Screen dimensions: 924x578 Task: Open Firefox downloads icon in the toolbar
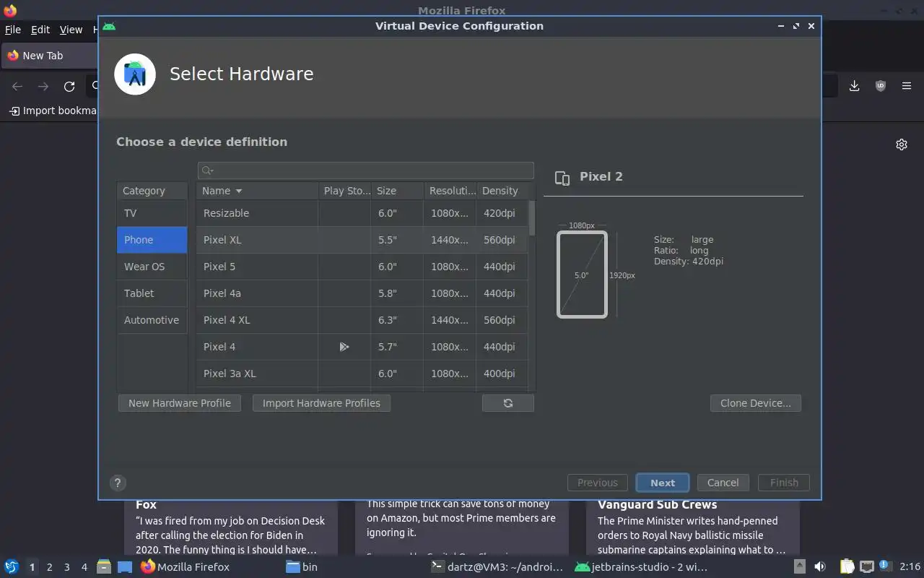coord(854,86)
